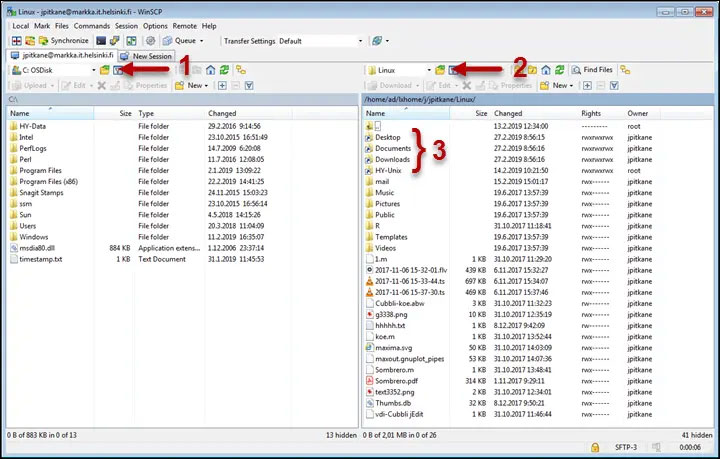Toggle the remote directory tree icon
The width and height of the screenshot is (720, 459).
pos(625,70)
